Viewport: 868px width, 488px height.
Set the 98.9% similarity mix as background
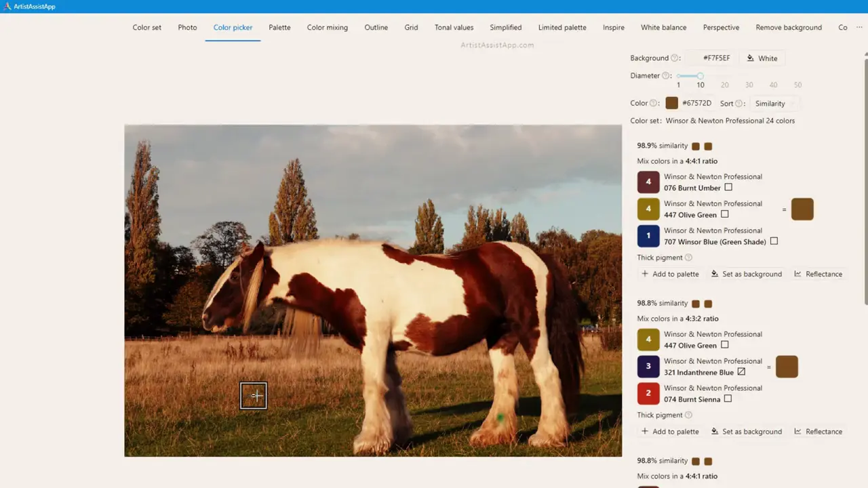[746, 274]
